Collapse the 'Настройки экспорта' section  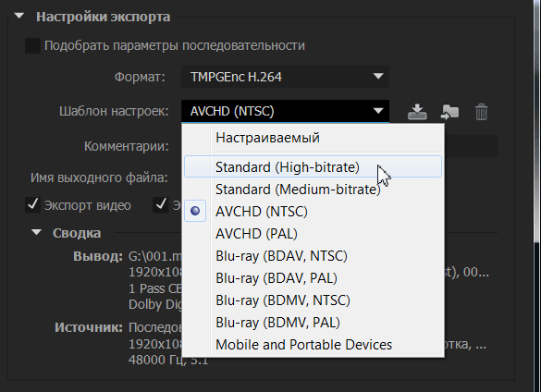(x=19, y=16)
